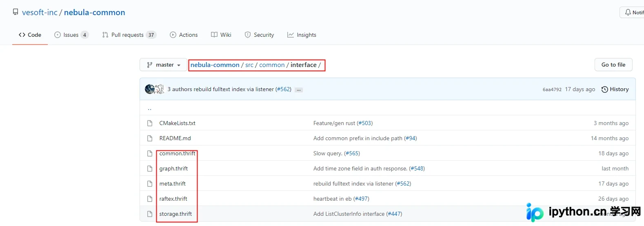Click the commit authors avatar stack
The height and width of the screenshot is (226, 644).
click(155, 89)
